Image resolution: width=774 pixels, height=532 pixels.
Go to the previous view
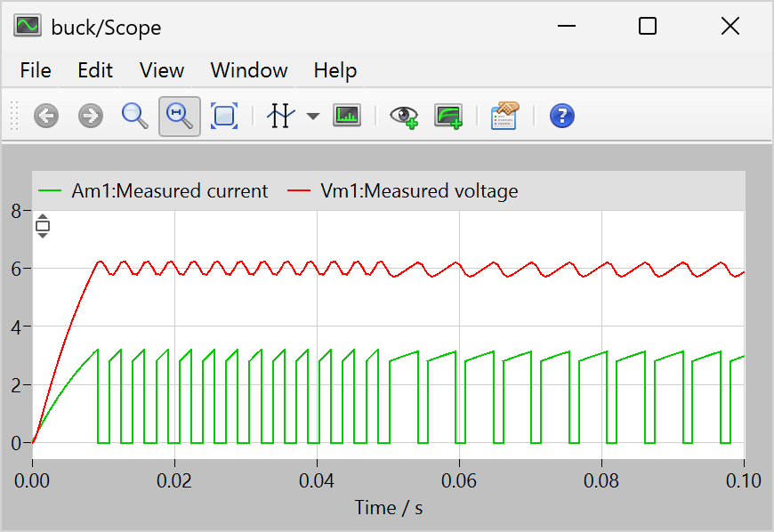click(46, 116)
